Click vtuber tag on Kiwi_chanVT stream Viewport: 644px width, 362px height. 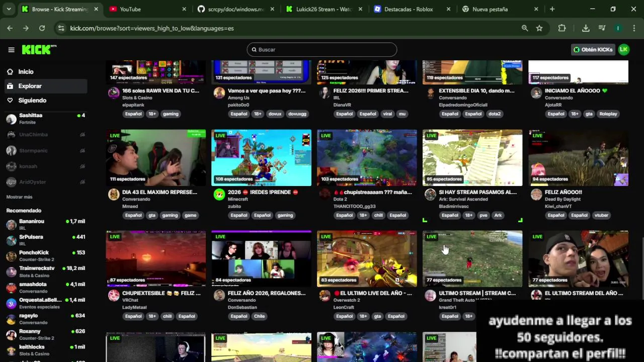pyautogui.click(x=601, y=215)
